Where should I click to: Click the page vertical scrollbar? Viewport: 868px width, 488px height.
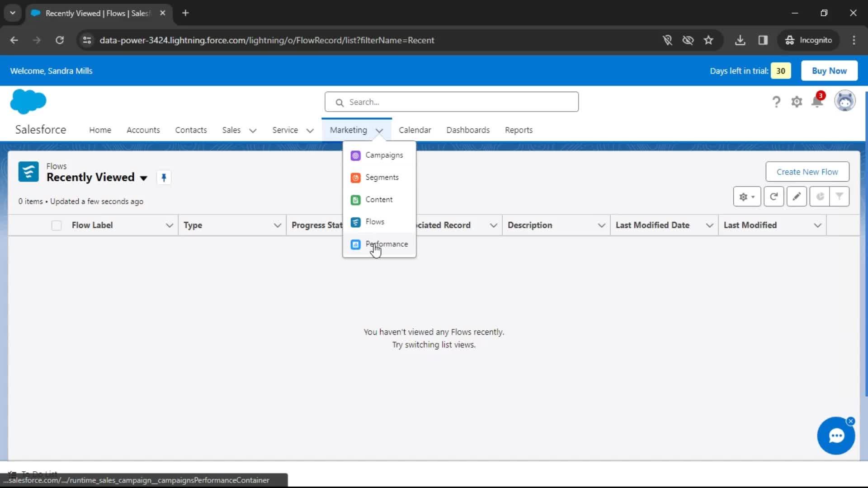tap(866, 244)
